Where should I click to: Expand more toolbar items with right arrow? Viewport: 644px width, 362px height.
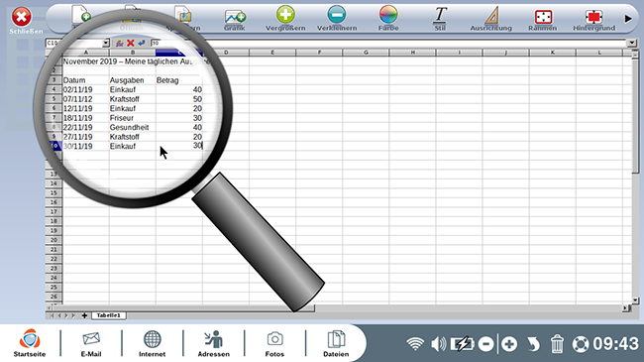(x=628, y=19)
